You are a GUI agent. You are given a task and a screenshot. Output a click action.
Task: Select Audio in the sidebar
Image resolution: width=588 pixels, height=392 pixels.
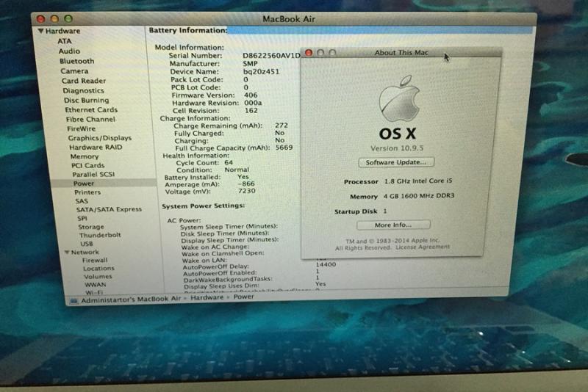pyautogui.click(x=69, y=51)
